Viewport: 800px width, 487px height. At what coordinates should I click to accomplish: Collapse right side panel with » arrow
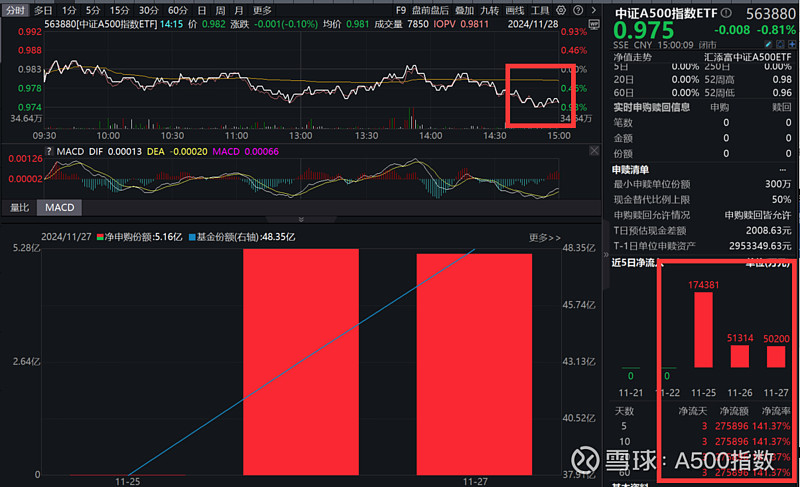click(x=606, y=254)
